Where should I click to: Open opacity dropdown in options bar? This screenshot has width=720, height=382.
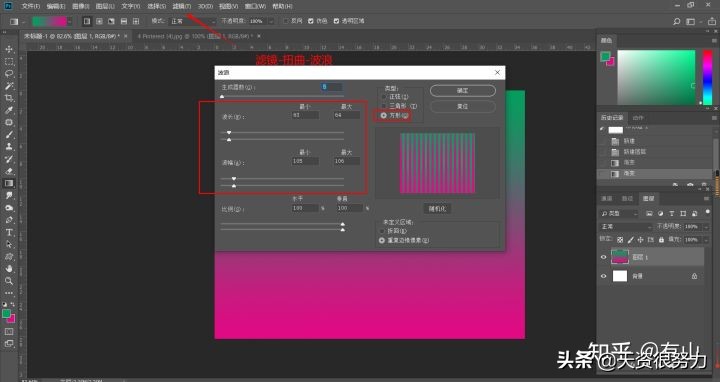point(271,21)
